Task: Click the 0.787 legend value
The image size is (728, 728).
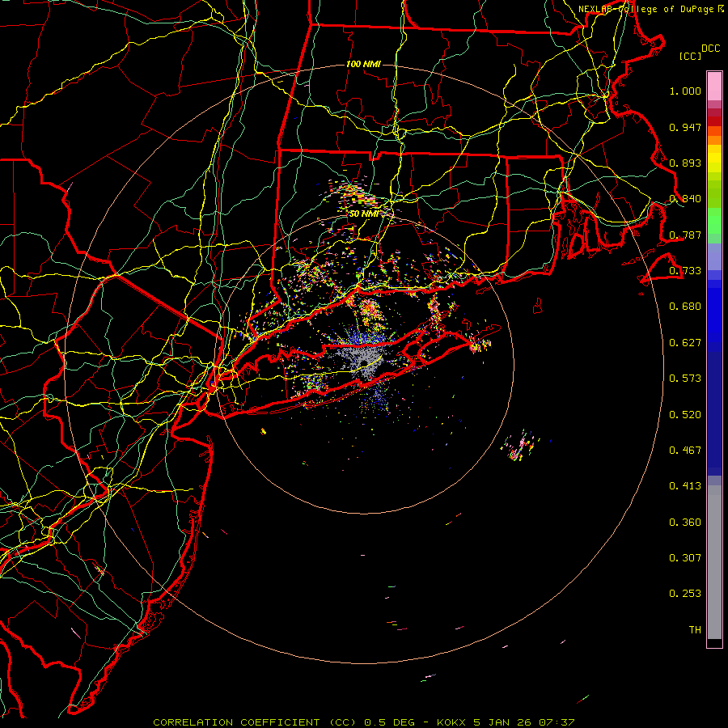Action: coord(685,235)
